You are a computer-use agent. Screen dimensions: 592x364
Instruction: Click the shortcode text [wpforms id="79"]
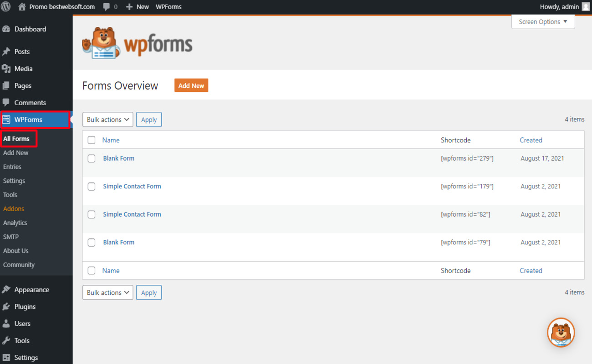click(465, 243)
